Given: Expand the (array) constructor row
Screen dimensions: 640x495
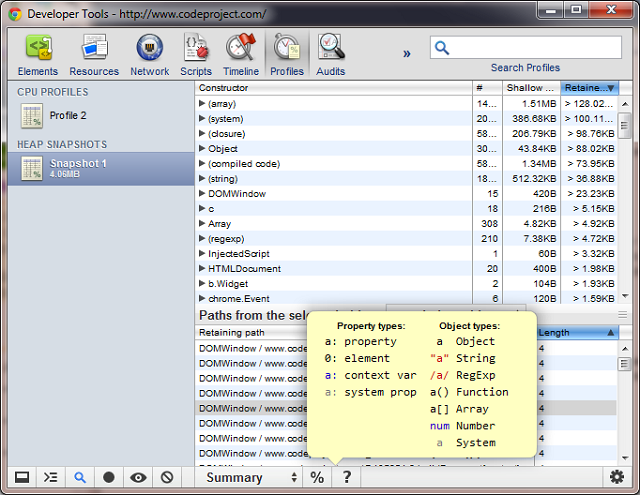Looking at the screenshot, I should [x=202, y=104].
